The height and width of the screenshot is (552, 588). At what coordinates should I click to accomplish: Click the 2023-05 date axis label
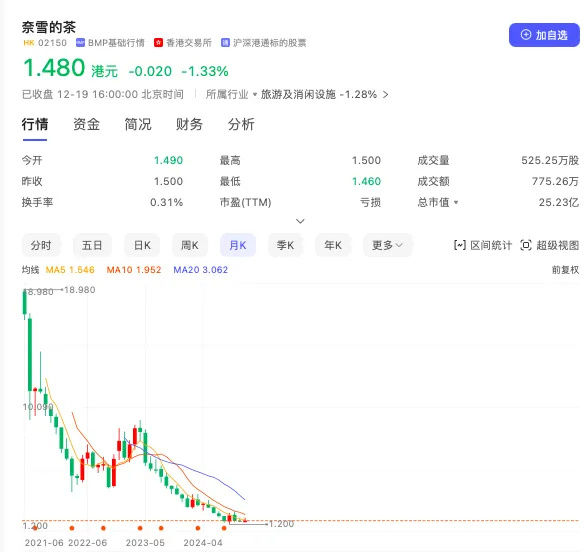point(145,543)
